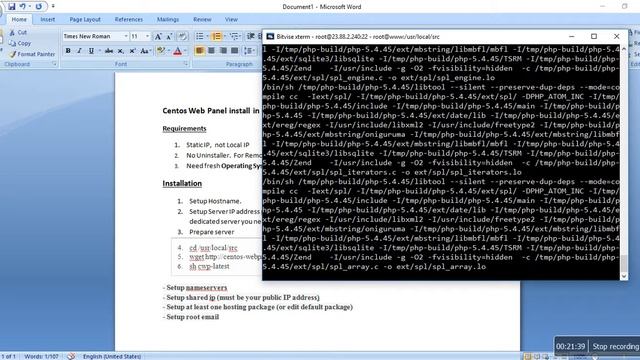Open the Review ribbon tab
The width and height of the screenshot is (640, 360).
pyautogui.click(x=202, y=20)
